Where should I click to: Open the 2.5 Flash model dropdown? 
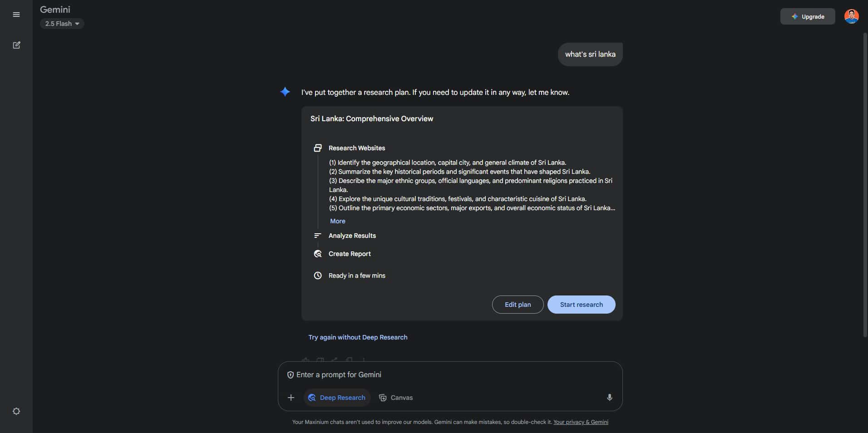coord(62,24)
